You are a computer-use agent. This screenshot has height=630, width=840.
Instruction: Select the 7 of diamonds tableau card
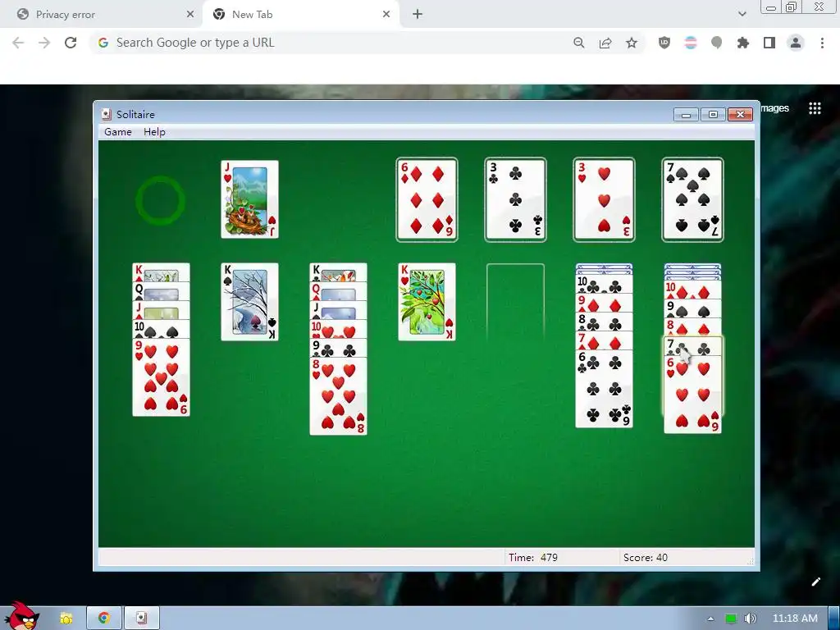(x=604, y=341)
